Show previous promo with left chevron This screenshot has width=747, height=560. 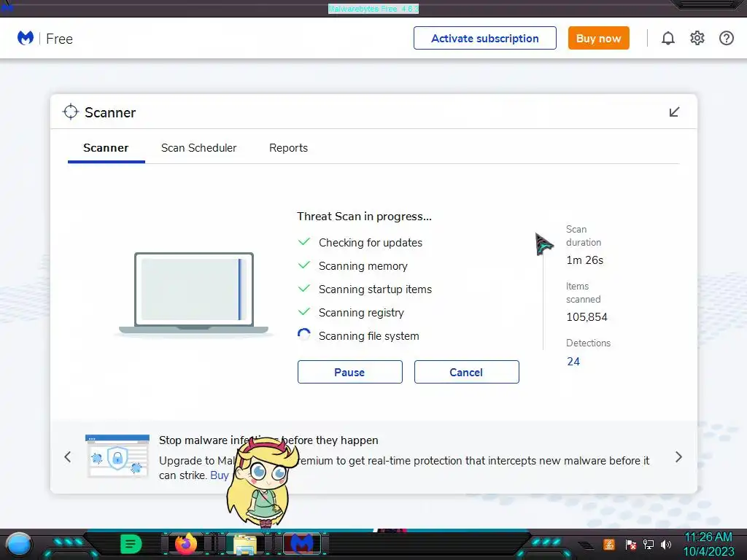pos(68,457)
